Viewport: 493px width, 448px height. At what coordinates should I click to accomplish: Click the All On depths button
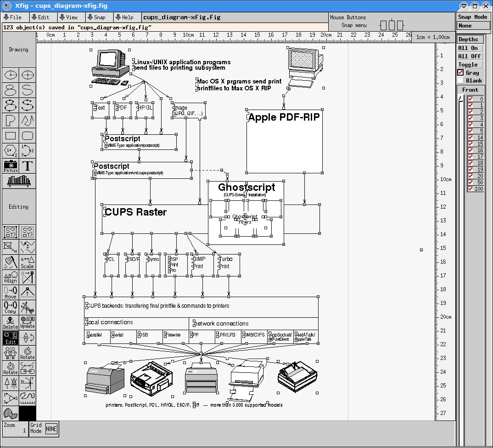(470, 48)
